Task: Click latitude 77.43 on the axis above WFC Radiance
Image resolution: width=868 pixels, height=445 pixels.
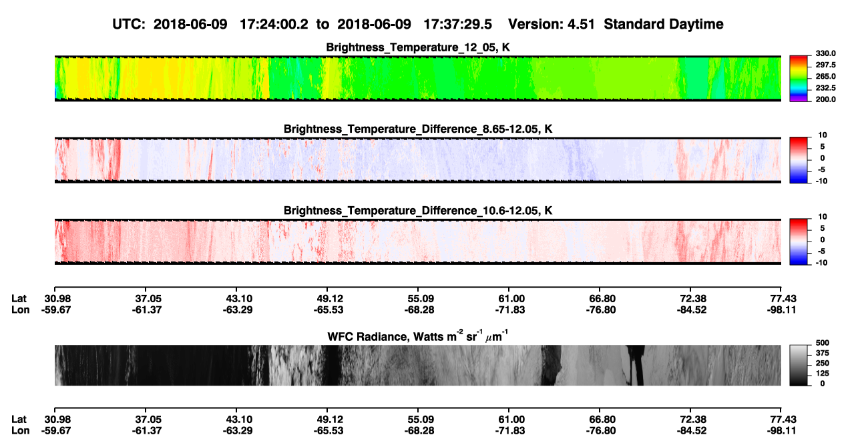Action: (783, 298)
